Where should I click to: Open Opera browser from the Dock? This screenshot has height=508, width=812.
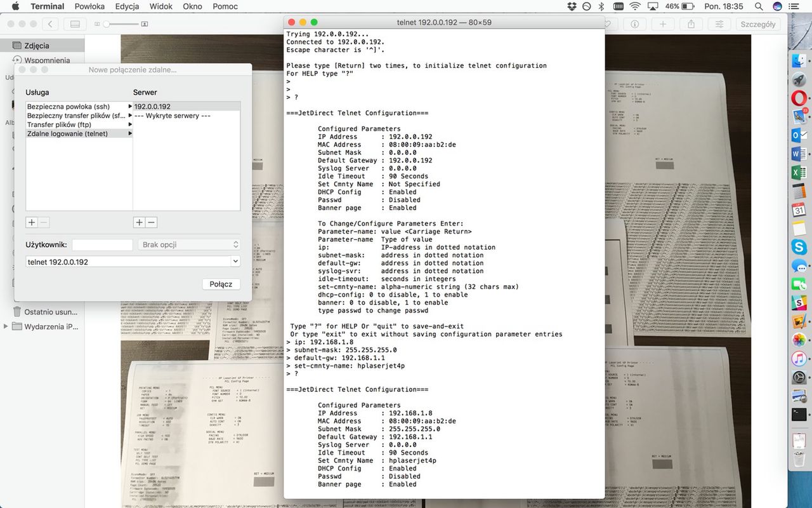pyautogui.click(x=799, y=98)
